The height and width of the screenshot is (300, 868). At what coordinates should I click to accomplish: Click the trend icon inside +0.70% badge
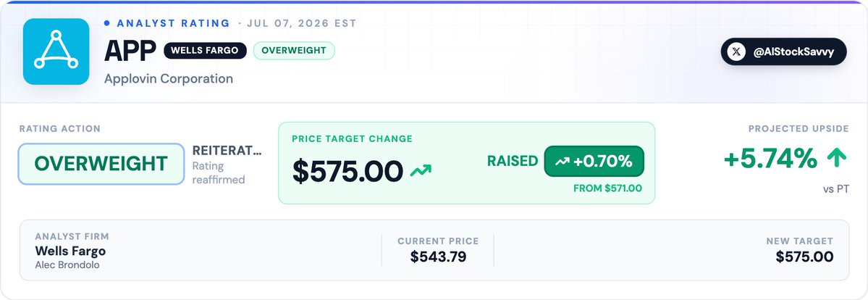pyautogui.click(x=562, y=162)
